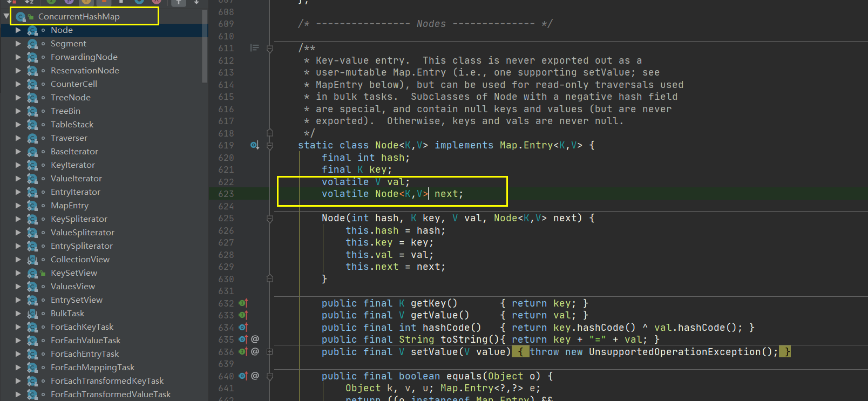Click the overrides gutter icon on line 635

click(243, 339)
